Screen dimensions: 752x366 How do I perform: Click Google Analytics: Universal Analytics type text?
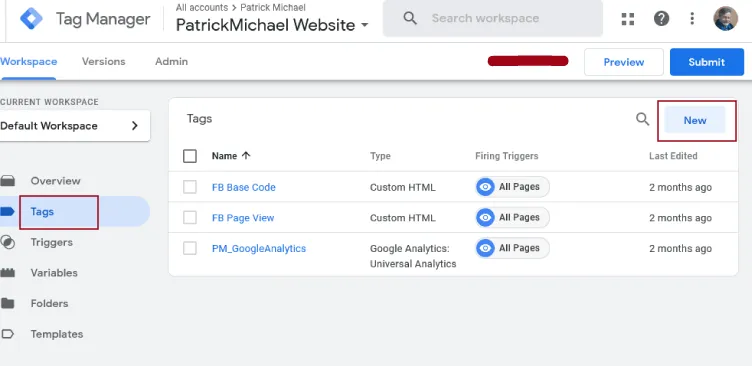(x=413, y=256)
